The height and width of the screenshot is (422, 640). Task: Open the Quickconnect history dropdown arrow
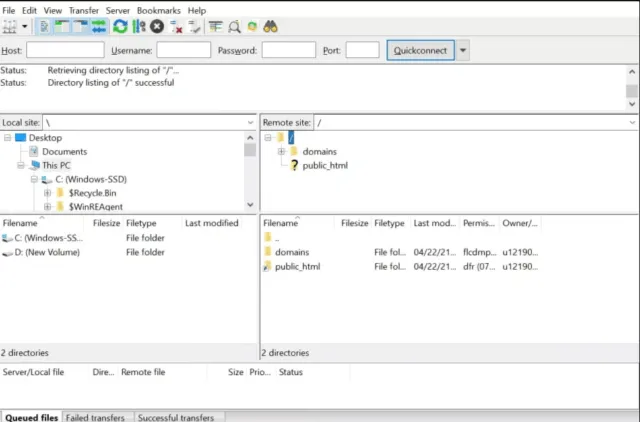point(463,50)
